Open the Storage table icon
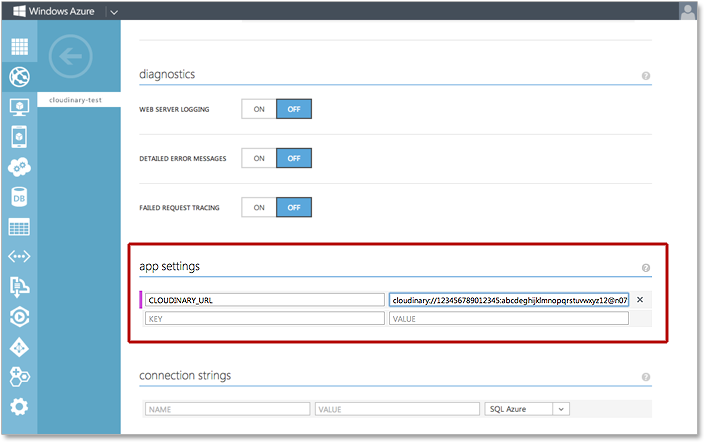This screenshot has height=442, width=705. [19, 227]
